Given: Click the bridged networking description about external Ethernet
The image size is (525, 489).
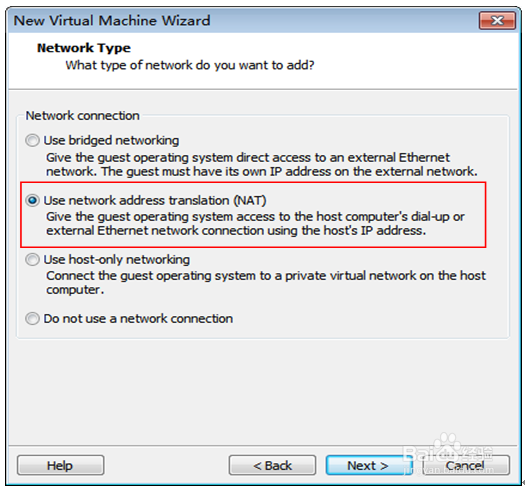Looking at the screenshot, I should pyautogui.click(x=261, y=164).
